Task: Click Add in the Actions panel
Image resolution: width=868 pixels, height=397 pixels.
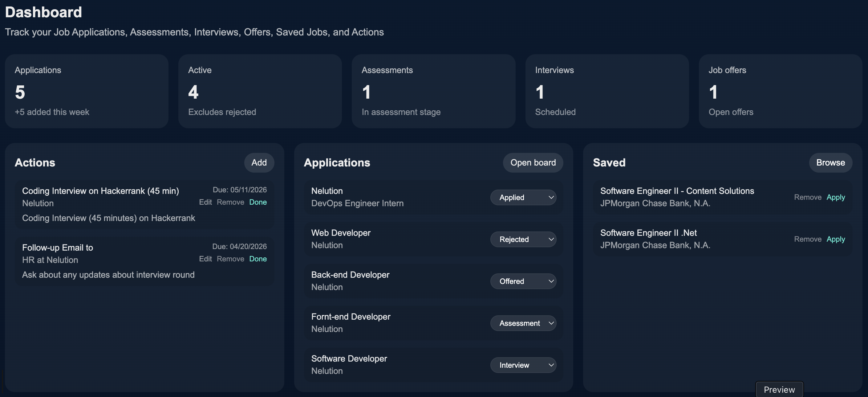Action: (259, 162)
